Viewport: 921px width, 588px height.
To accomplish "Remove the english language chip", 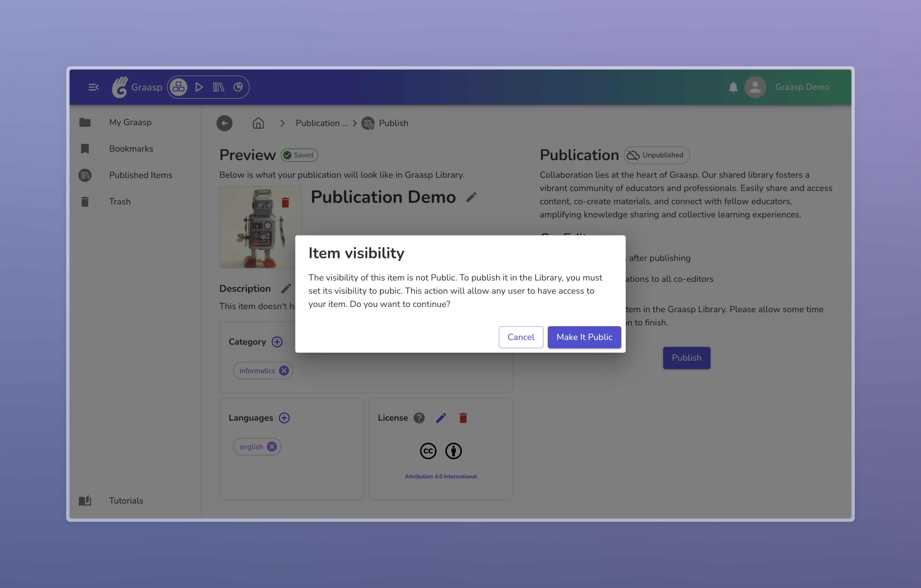I will 272,446.
